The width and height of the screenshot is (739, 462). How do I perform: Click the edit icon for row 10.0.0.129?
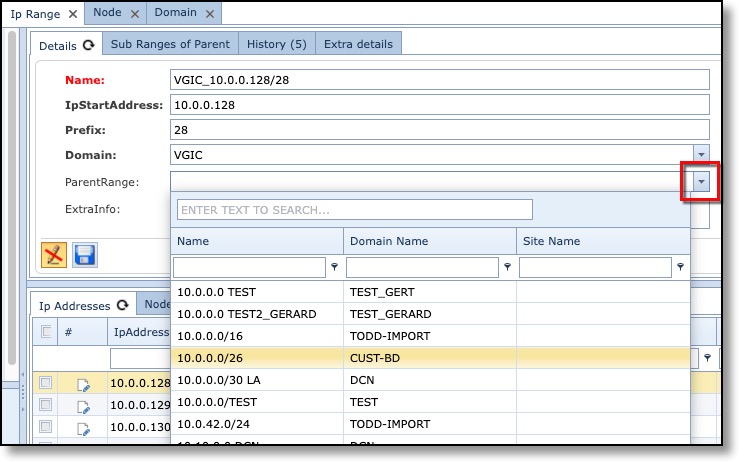click(x=84, y=407)
